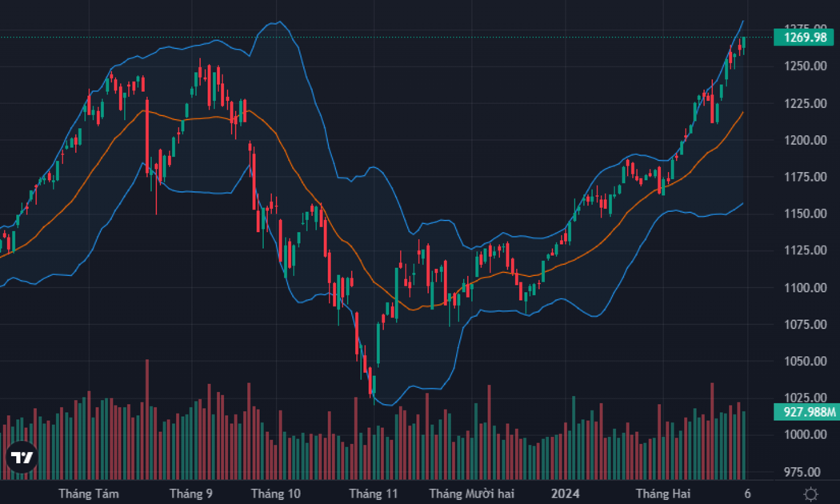
Task: Click the 1150.00 price scale label
Action: (805, 214)
